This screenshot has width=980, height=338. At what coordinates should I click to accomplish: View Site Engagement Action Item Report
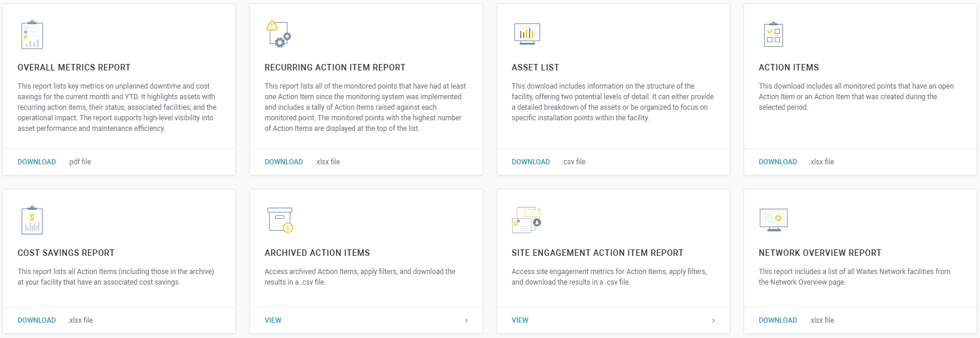pyautogui.click(x=520, y=320)
